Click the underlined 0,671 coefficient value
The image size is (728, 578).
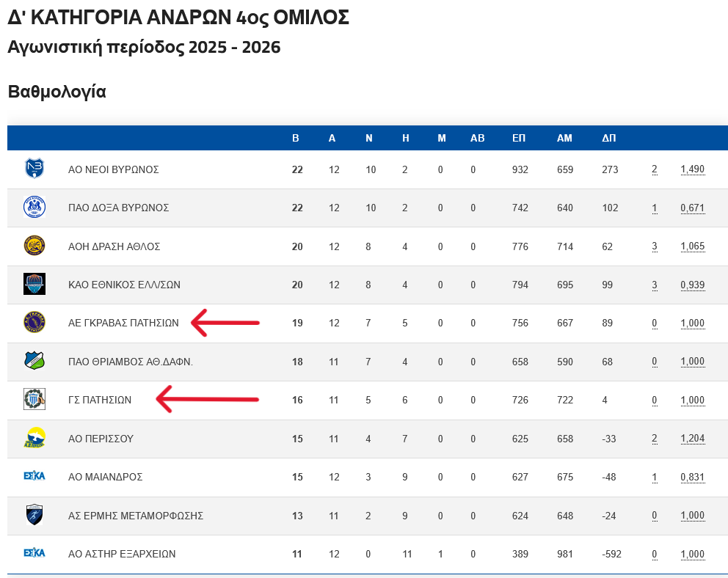692,208
